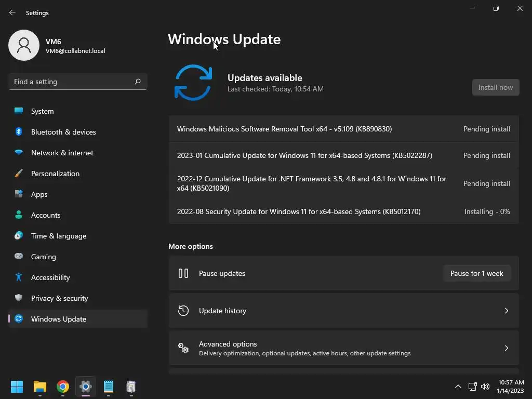Click the Bluetooth icon in sidebar
This screenshot has height=399, width=532.
click(x=19, y=131)
